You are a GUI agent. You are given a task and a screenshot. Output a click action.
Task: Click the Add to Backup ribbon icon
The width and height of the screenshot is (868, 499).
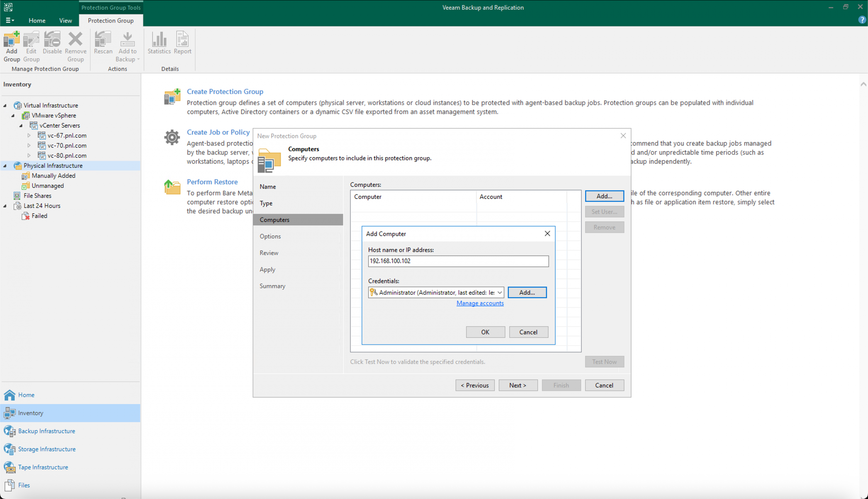(127, 47)
